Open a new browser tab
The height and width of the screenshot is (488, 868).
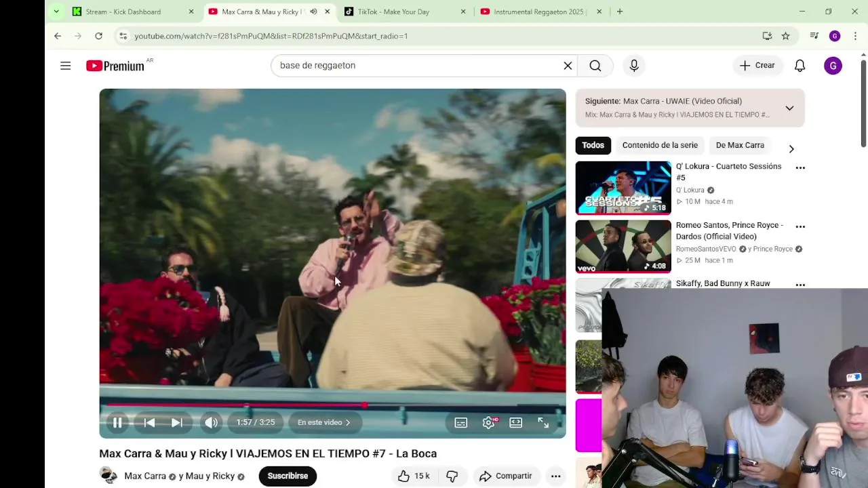coord(620,12)
